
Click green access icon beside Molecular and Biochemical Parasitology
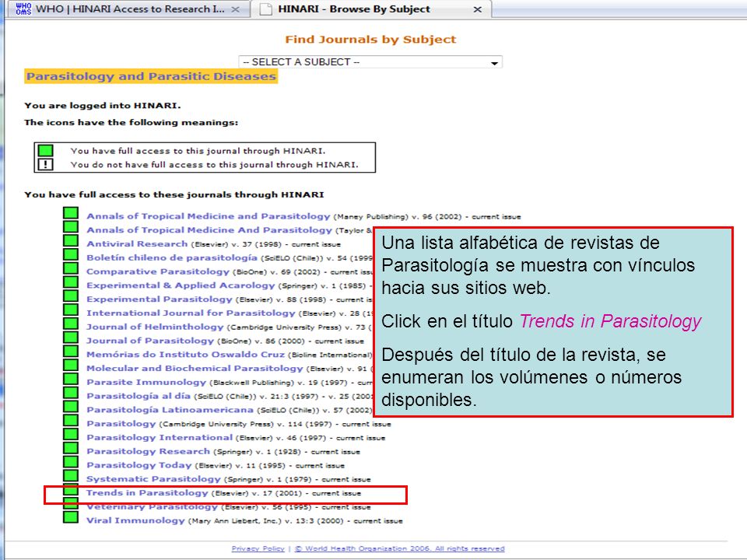71,365
